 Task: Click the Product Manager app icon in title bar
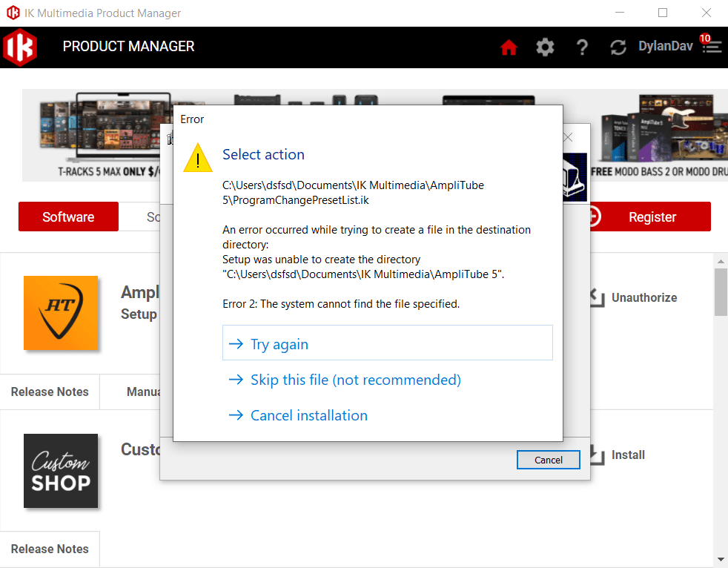coord(13,13)
